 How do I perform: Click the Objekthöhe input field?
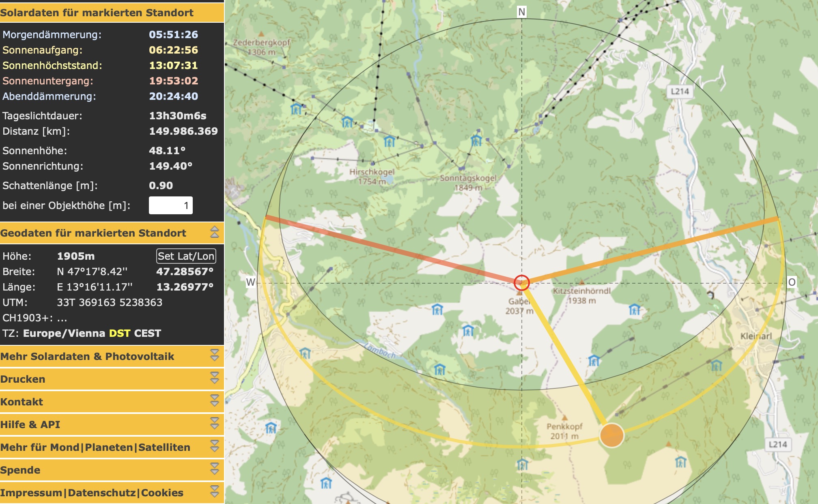pos(170,205)
